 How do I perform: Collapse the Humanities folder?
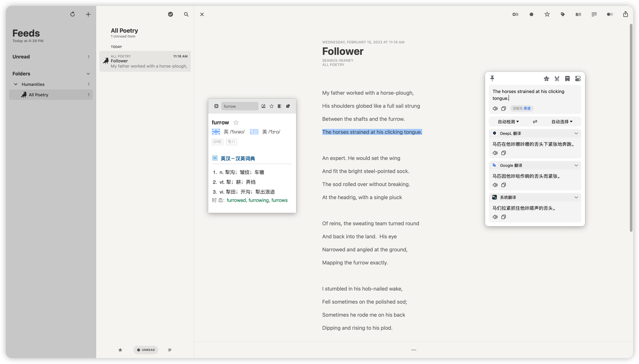(x=16, y=84)
